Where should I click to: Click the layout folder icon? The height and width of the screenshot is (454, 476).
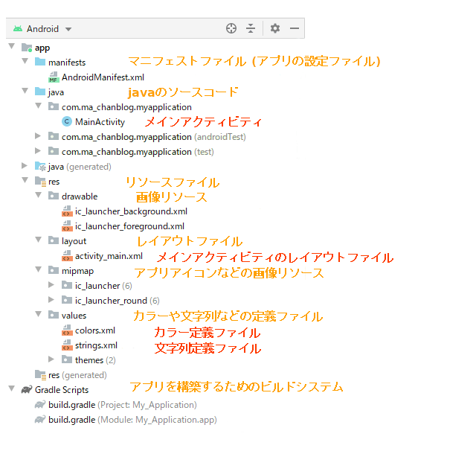point(54,240)
